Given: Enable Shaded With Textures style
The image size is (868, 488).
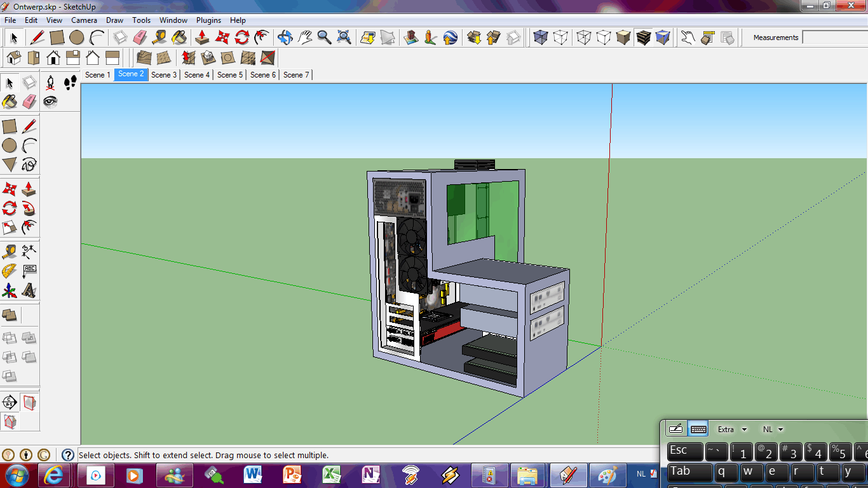Looking at the screenshot, I should tap(643, 37).
